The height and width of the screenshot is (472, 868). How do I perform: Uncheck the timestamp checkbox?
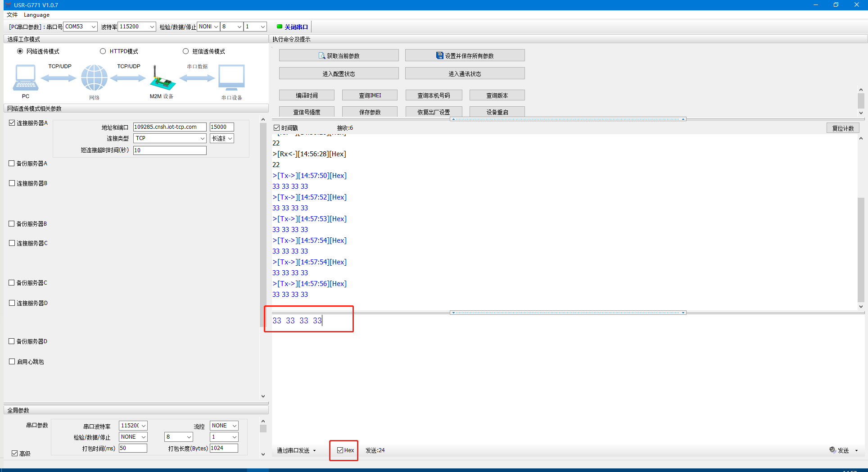click(x=277, y=128)
